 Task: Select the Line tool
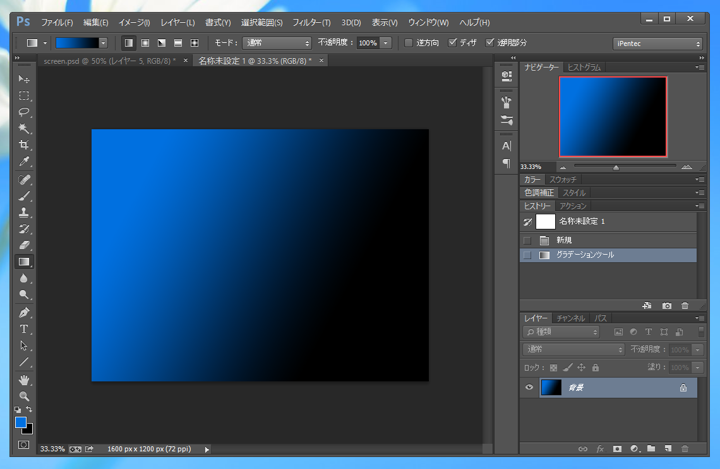(x=24, y=362)
